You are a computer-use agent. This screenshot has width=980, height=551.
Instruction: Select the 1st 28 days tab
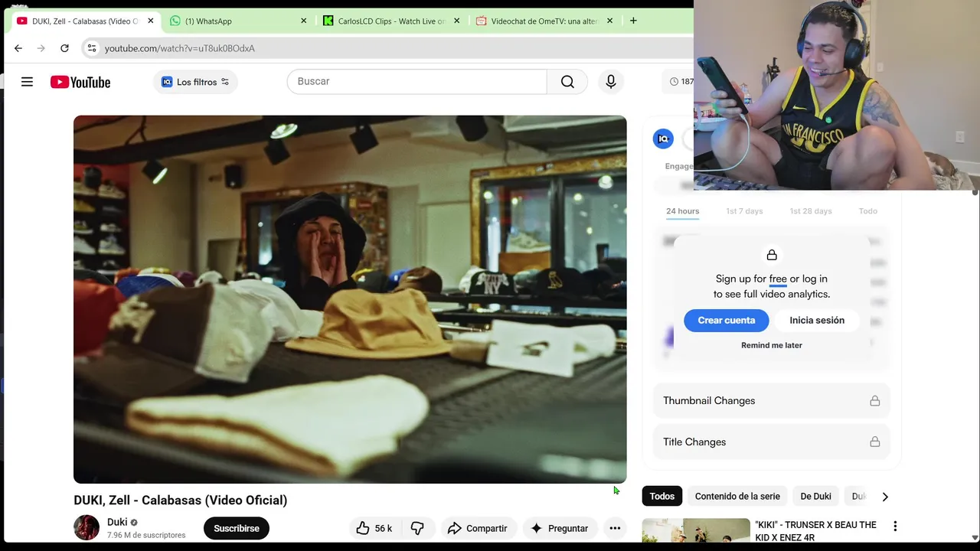[x=811, y=211]
